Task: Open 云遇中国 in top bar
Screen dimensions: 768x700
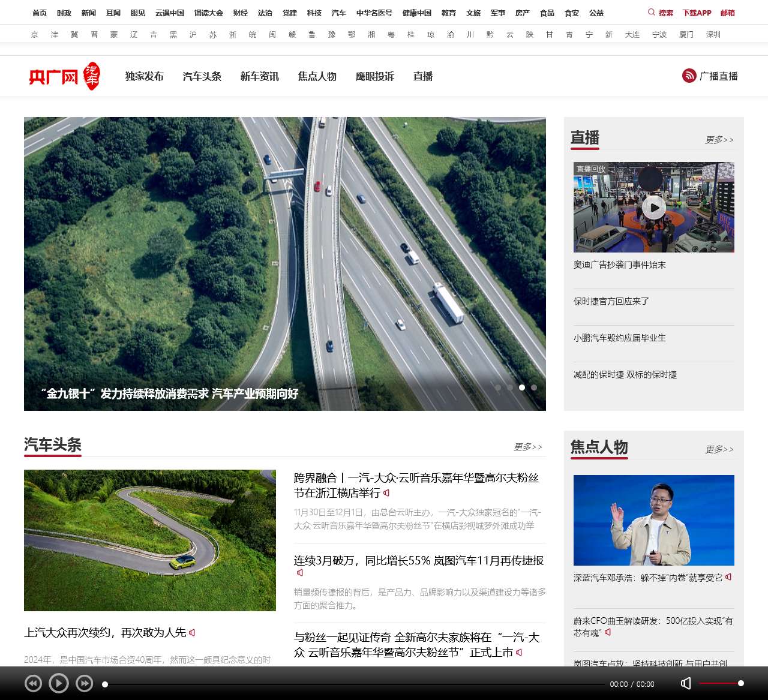Action: pyautogui.click(x=170, y=13)
